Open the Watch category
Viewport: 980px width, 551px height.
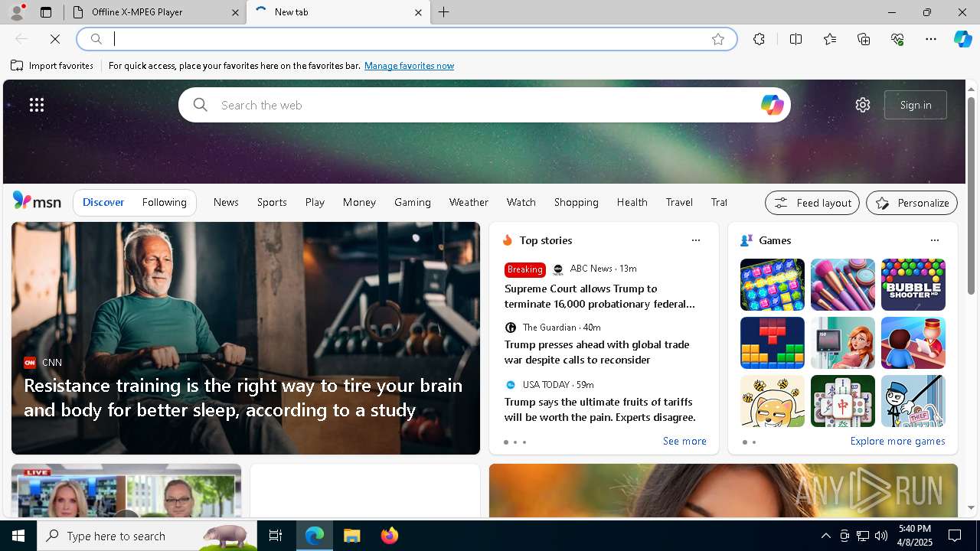click(x=521, y=202)
